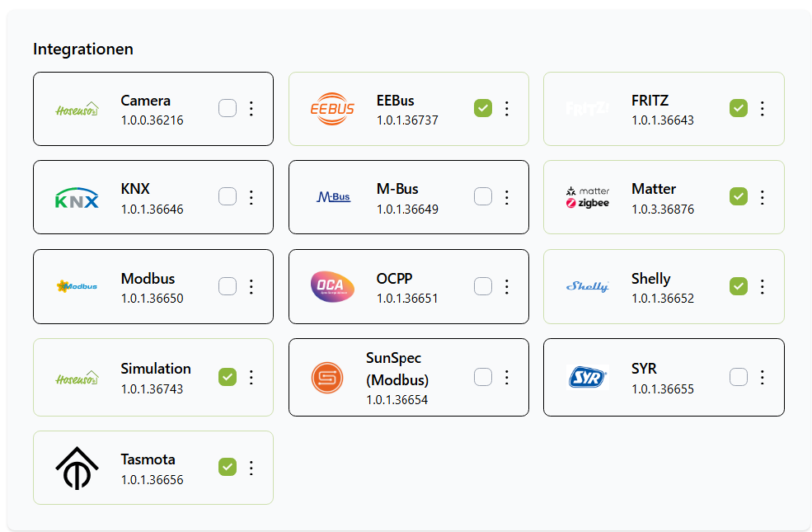
Task: Click the EEBus logo icon
Action: point(332,108)
